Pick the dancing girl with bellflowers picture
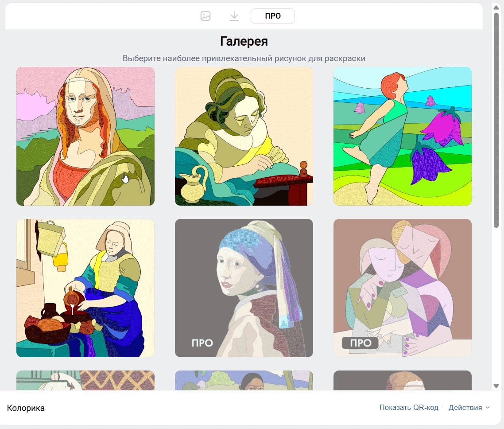The width and height of the screenshot is (504, 429). pyautogui.click(x=403, y=136)
